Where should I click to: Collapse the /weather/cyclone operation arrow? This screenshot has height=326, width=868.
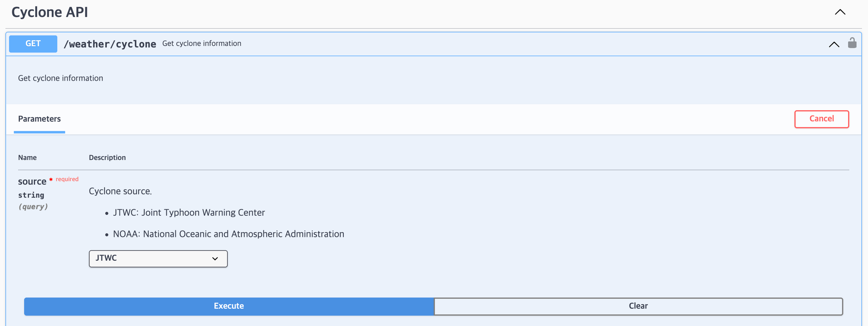834,45
